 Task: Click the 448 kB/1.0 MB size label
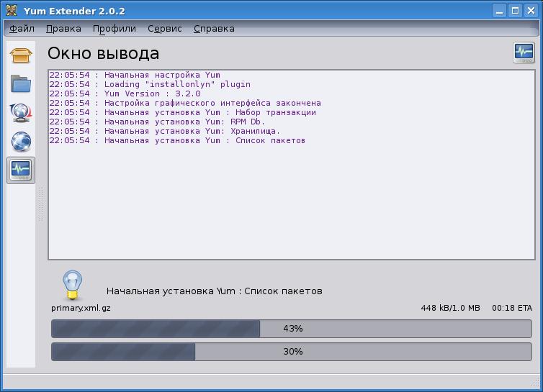tap(451, 308)
